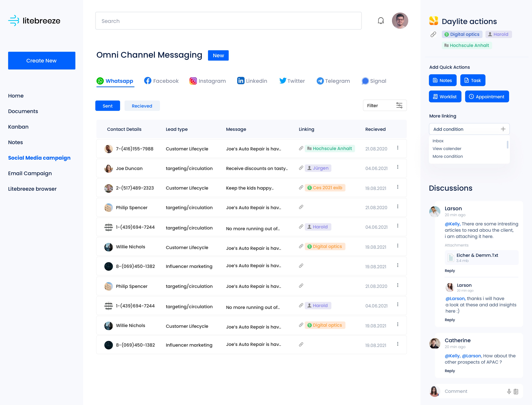Choose More condition option
The height and width of the screenshot is (405, 532).
(447, 157)
